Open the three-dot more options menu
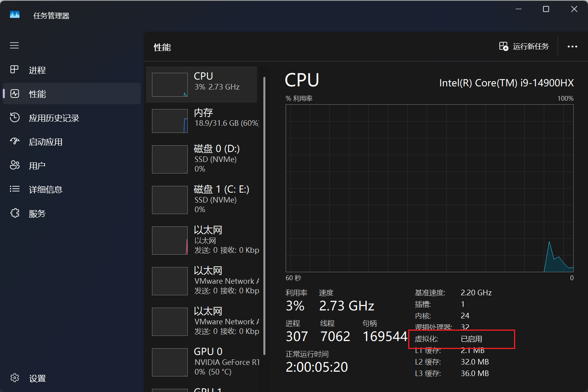Image resolution: width=588 pixels, height=392 pixels. [572, 47]
